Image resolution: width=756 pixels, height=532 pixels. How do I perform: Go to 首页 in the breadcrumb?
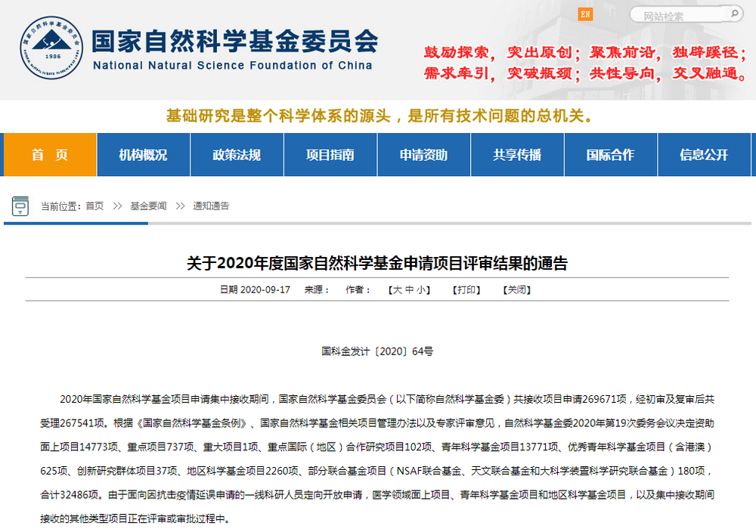[94, 206]
